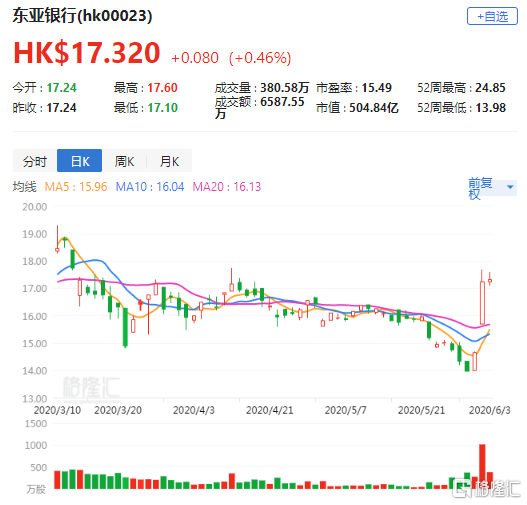
Task: Click the 2020/3/20 date axis label
Action: click(x=118, y=410)
